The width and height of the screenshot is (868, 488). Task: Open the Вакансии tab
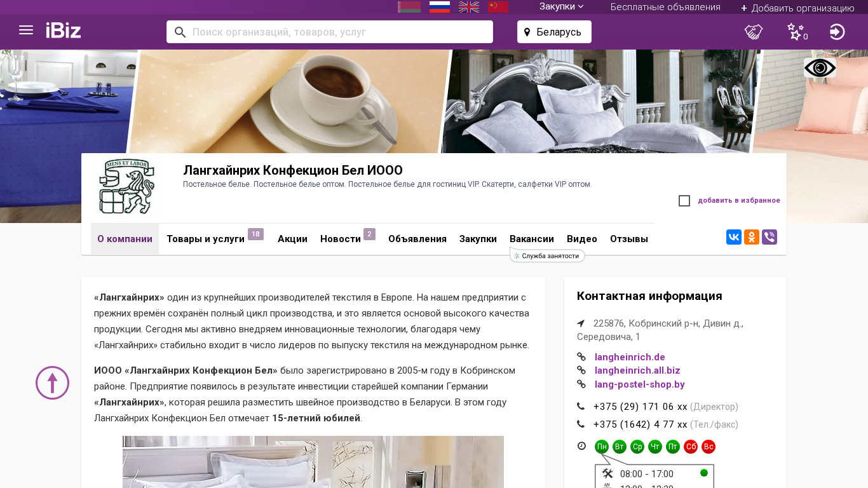pyautogui.click(x=532, y=239)
